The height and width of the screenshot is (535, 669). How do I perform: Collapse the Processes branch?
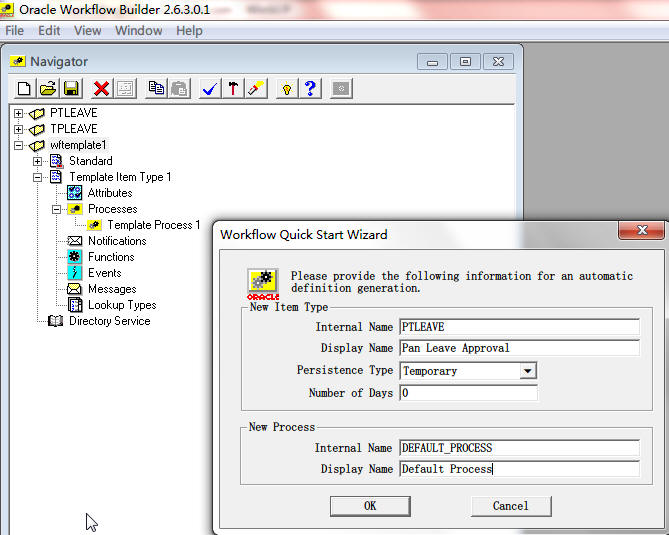point(56,209)
